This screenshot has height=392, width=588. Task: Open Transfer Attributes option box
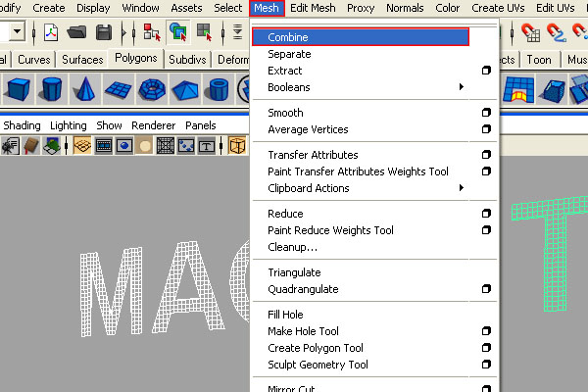point(486,154)
